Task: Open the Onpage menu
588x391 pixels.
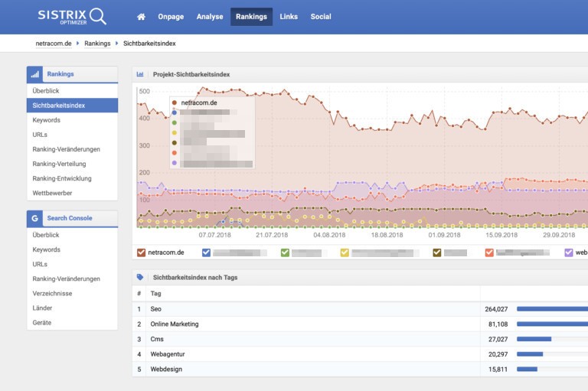Action: tap(171, 17)
